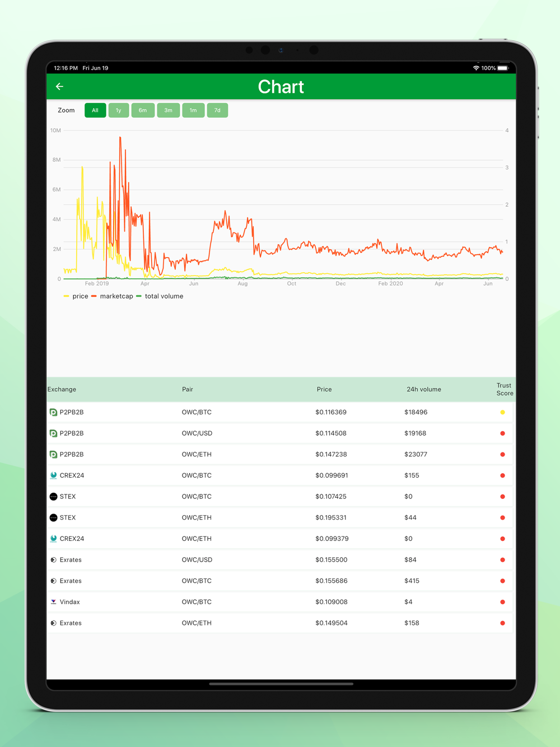
Task: Click price $0.114508
Action: [331, 433]
